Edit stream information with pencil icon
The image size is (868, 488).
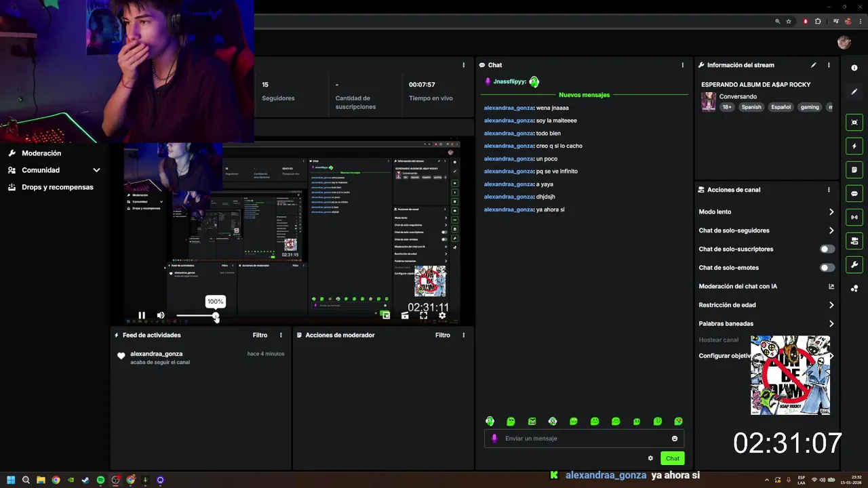(x=813, y=65)
